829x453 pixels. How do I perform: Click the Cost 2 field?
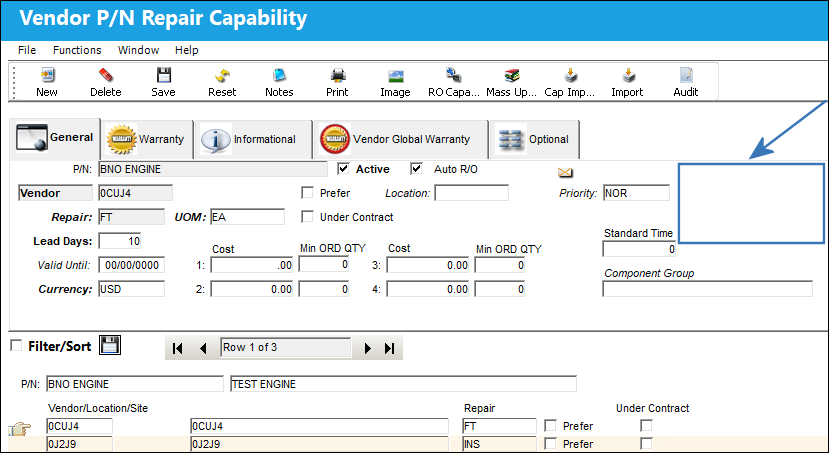click(x=252, y=289)
